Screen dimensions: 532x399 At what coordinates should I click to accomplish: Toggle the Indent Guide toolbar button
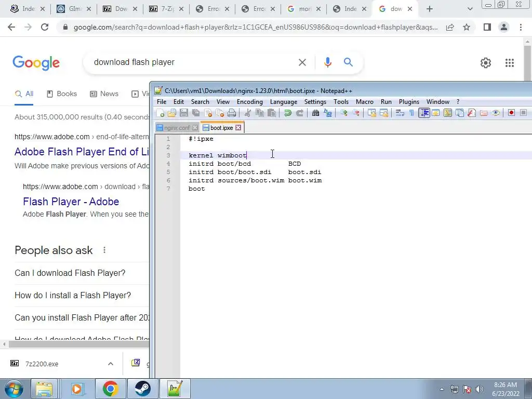(424, 113)
